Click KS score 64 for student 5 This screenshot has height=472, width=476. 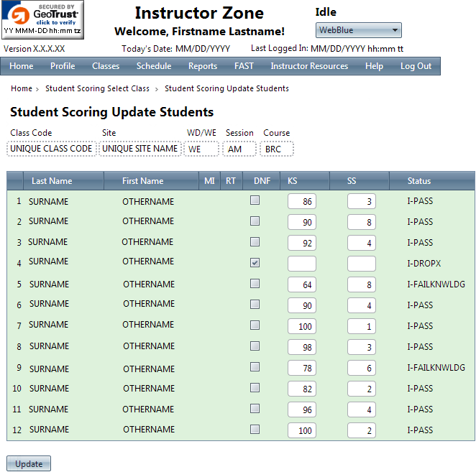point(302,284)
